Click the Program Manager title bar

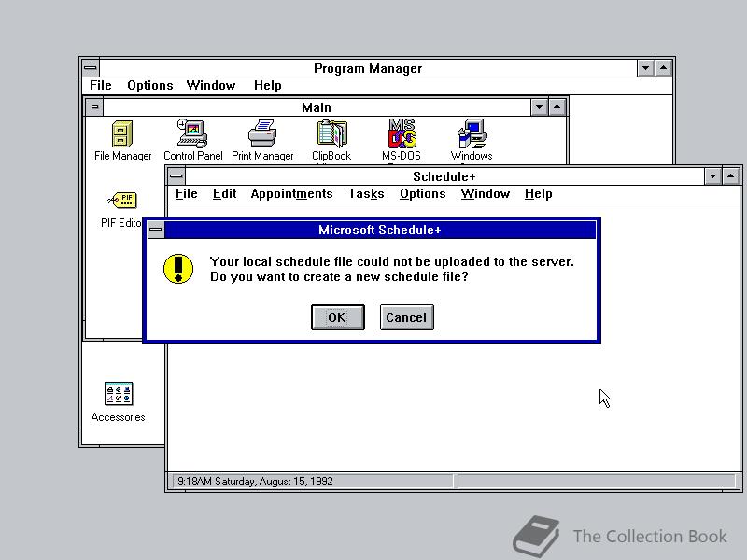(368, 68)
